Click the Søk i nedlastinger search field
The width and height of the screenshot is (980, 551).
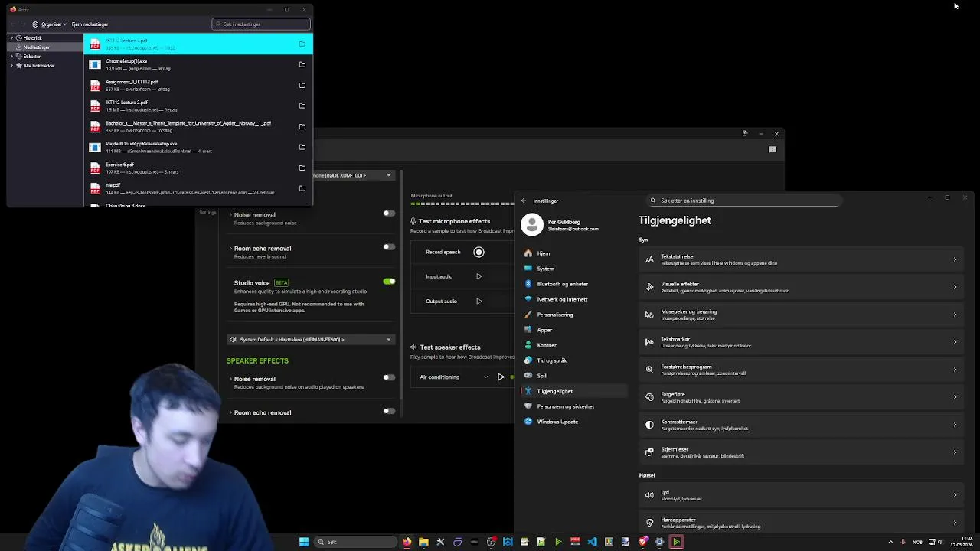pyautogui.click(x=261, y=24)
